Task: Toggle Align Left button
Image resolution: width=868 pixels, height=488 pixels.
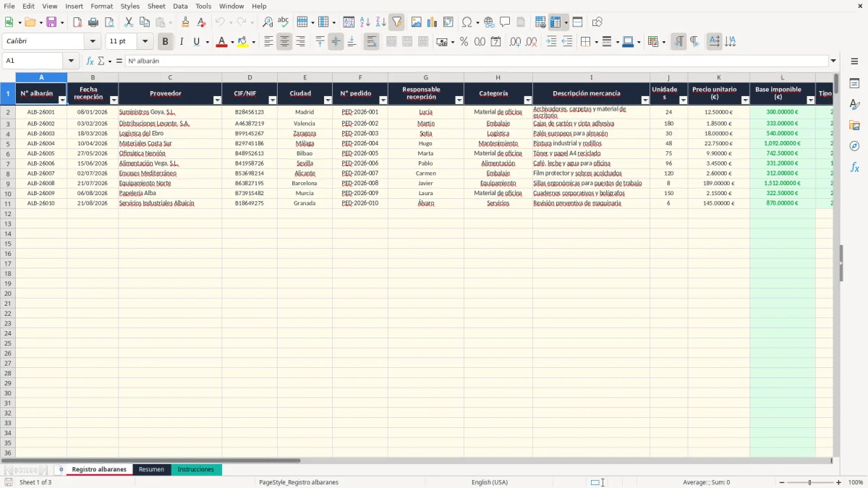Action: 268,42
